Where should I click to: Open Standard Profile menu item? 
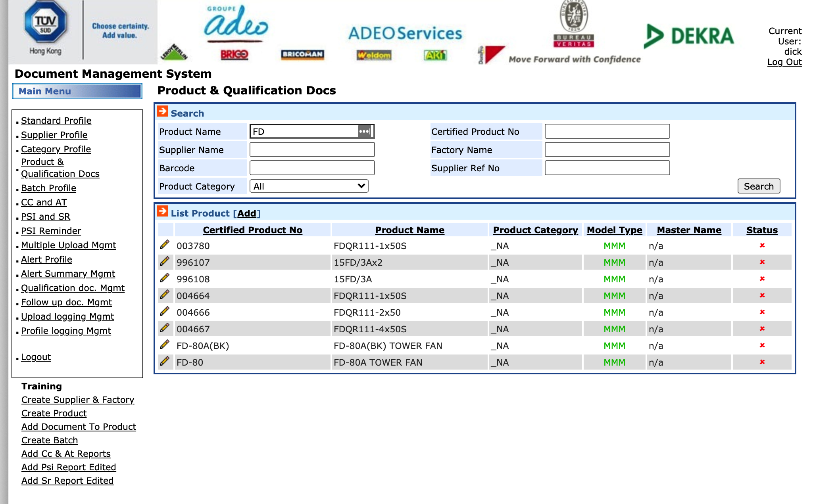(56, 121)
